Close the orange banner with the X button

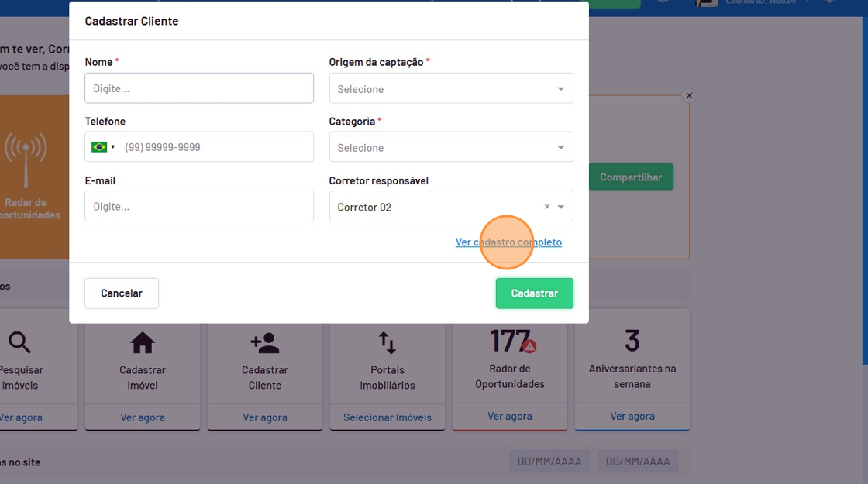tap(689, 95)
